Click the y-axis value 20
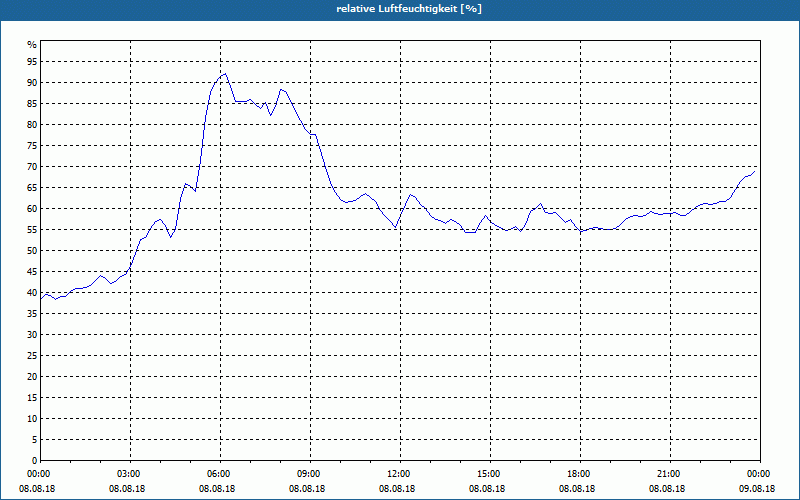 32,377
